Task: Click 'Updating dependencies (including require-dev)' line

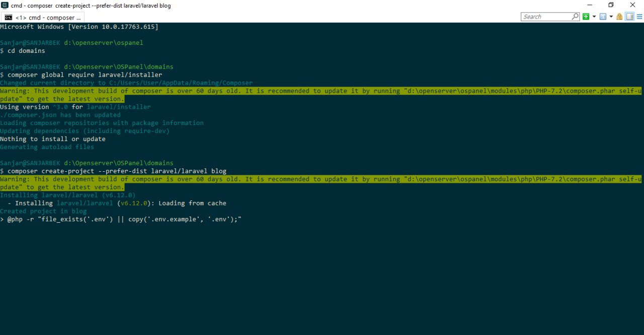Action: [85, 131]
